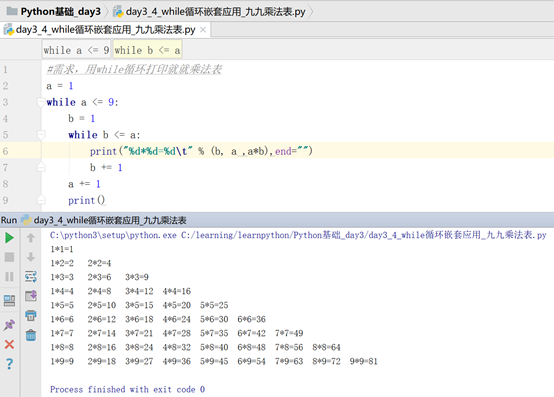Click output '6*6=36' in console
Image resolution: width=554 pixels, height=397 pixels.
coord(252,319)
